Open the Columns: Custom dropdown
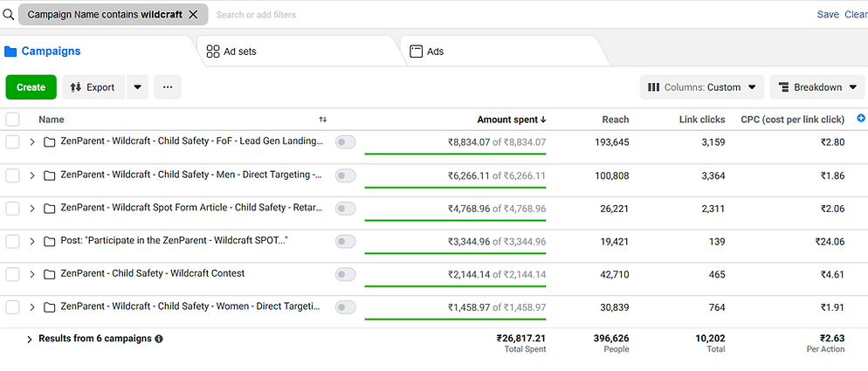Screen dimensions: 868x371 pos(702,87)
